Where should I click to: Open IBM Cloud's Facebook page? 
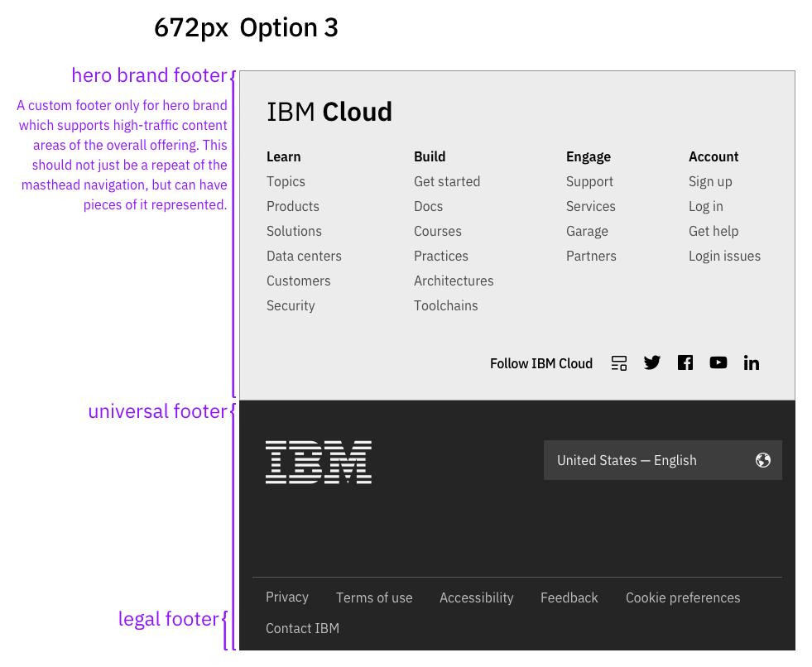pos(685,362)
